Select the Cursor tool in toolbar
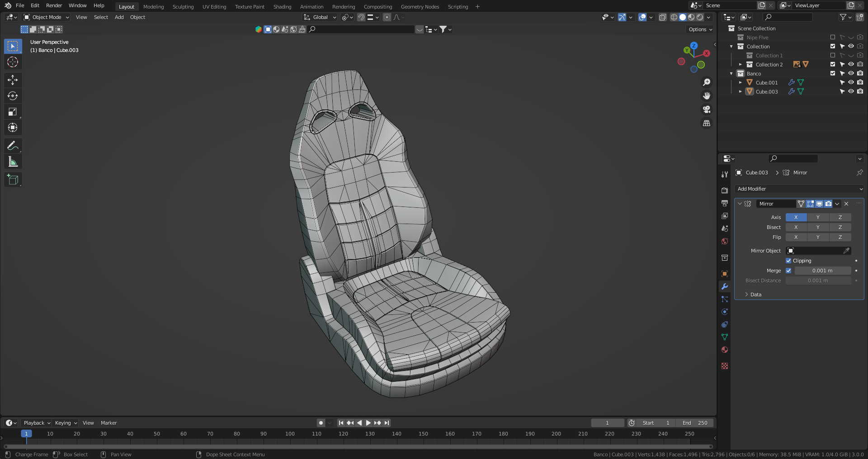Screen dimensions: 868x459 tap(13, 62)
